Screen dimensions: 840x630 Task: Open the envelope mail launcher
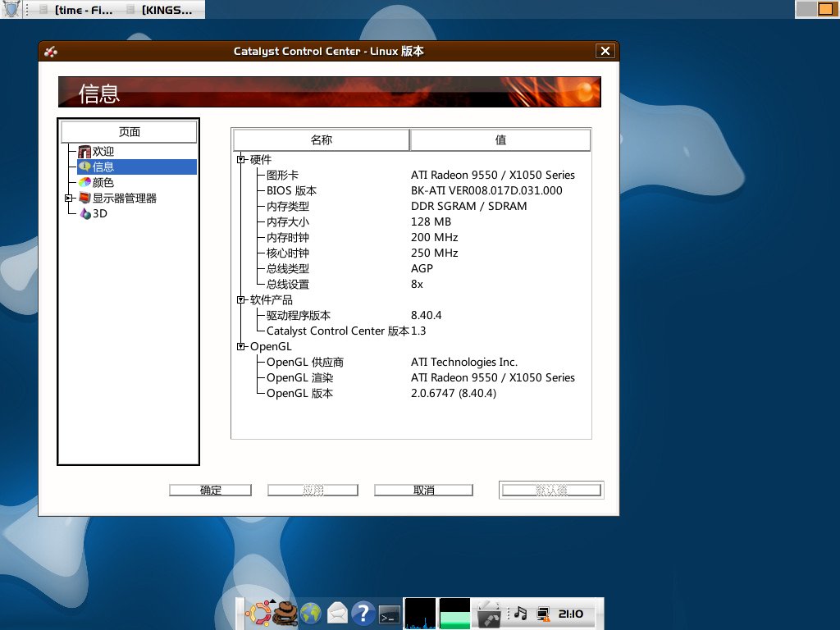337,614
